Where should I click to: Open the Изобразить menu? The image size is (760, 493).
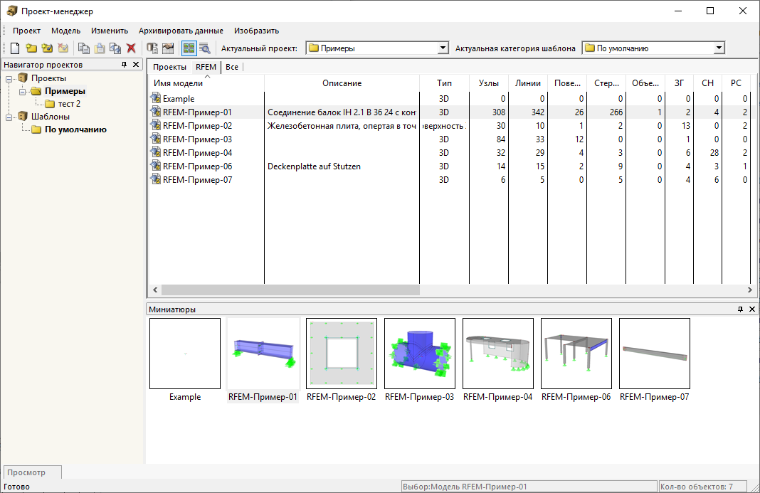[x=256, y=31]
